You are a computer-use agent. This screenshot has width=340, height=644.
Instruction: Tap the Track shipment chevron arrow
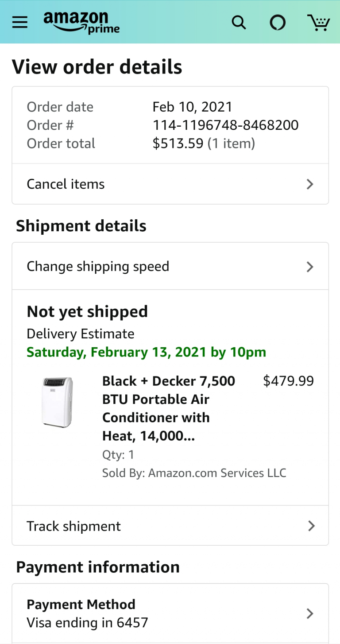(311, 526)
